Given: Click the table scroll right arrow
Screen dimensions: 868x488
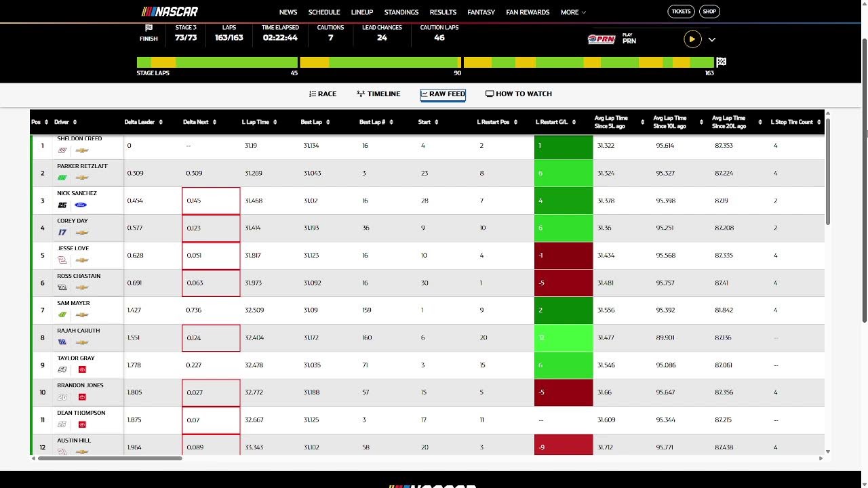Looking at the screenshot, I should point(821,458).
